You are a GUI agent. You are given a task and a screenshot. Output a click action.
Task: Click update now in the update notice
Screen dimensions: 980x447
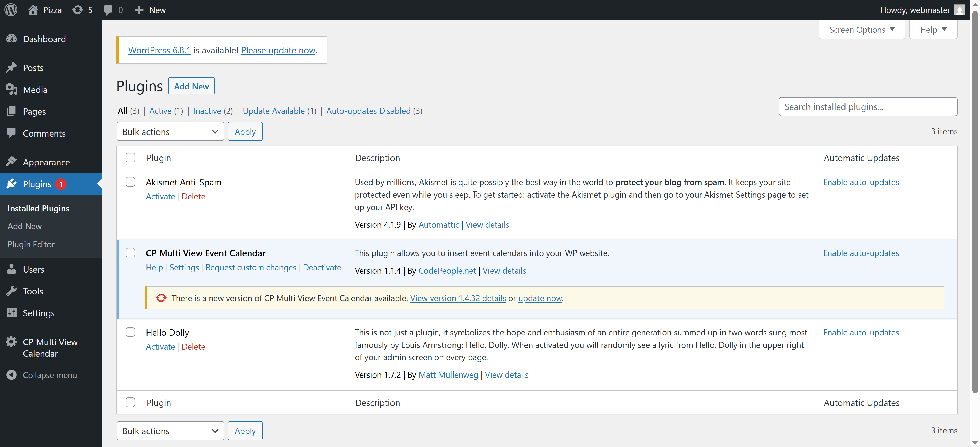[x=540, y=298]
